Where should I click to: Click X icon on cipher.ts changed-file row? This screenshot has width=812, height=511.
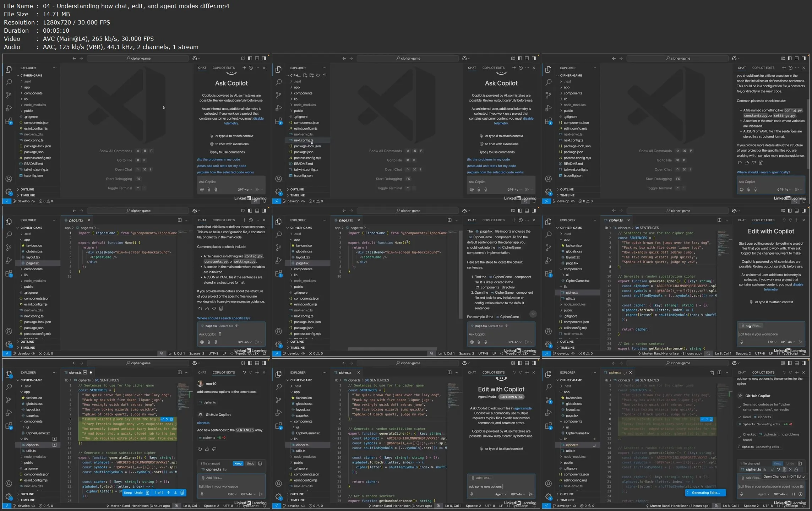tap(790, 469)
